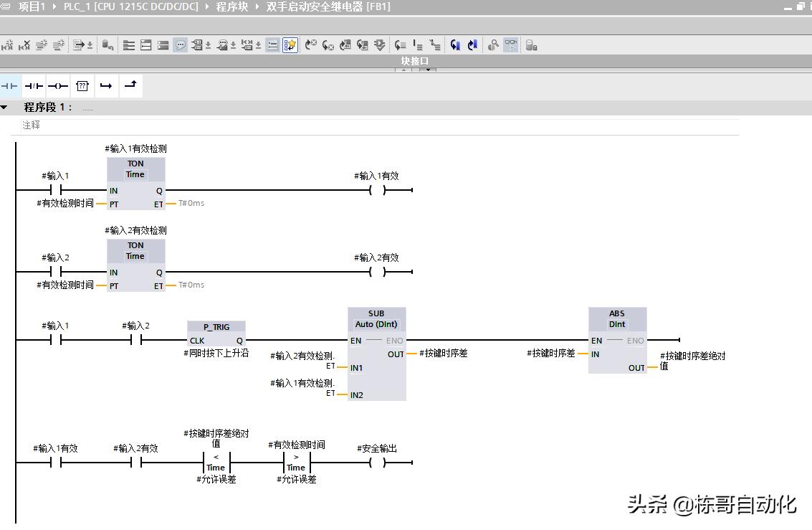Open the operand display dropdown arrow
The height and width of the screenshot is (530, 812).
[209, 46]
